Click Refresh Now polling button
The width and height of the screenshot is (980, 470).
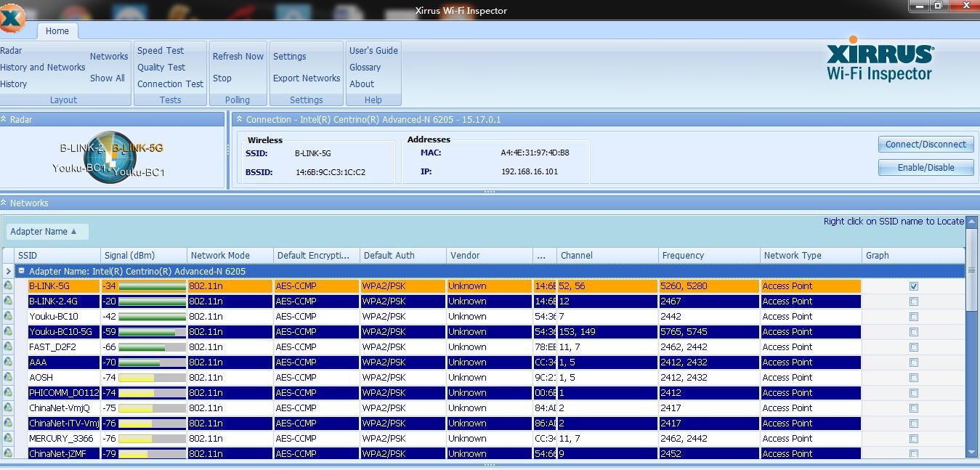[x=238, y=57]
